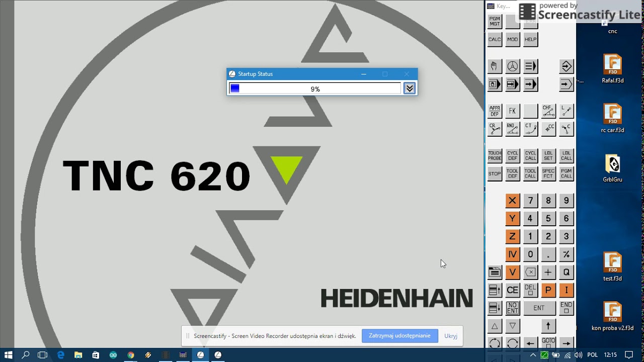Select the C circular path key
The image size is (644, 362).
[567, 129]
